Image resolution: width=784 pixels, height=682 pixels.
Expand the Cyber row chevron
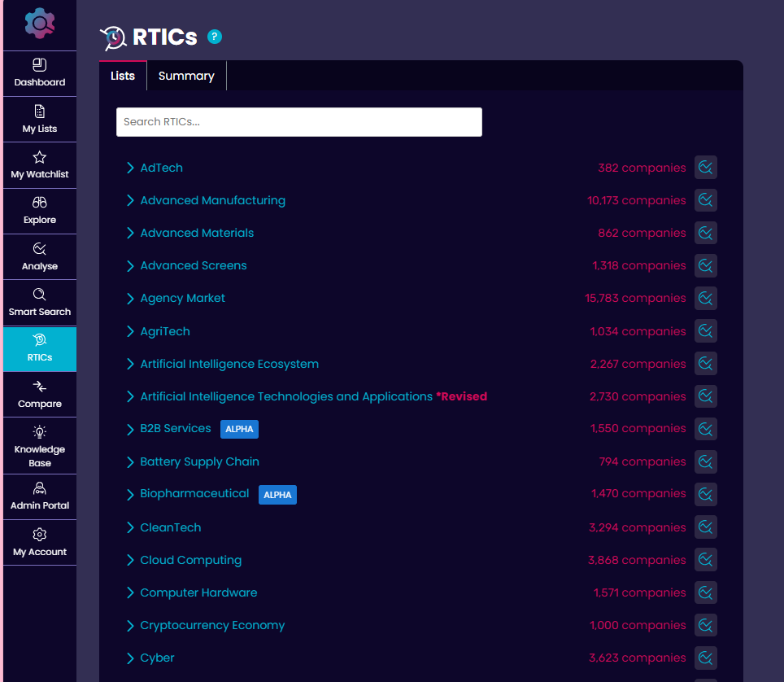(x=130, y=658)
